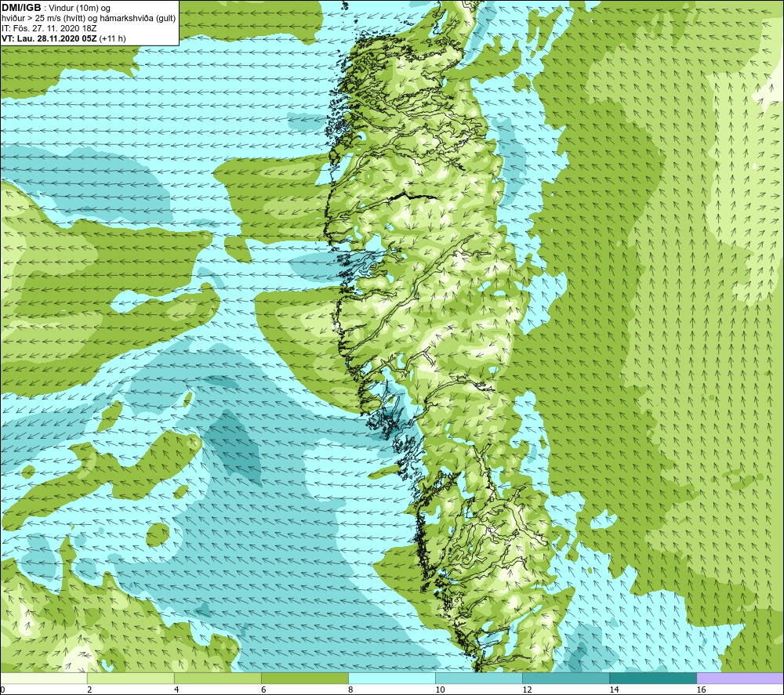The height and width of the screenshot is (695, 784).
Task: Pick the teal 12–14 m/s legend swatch
Action: click(x=565, y=679)
